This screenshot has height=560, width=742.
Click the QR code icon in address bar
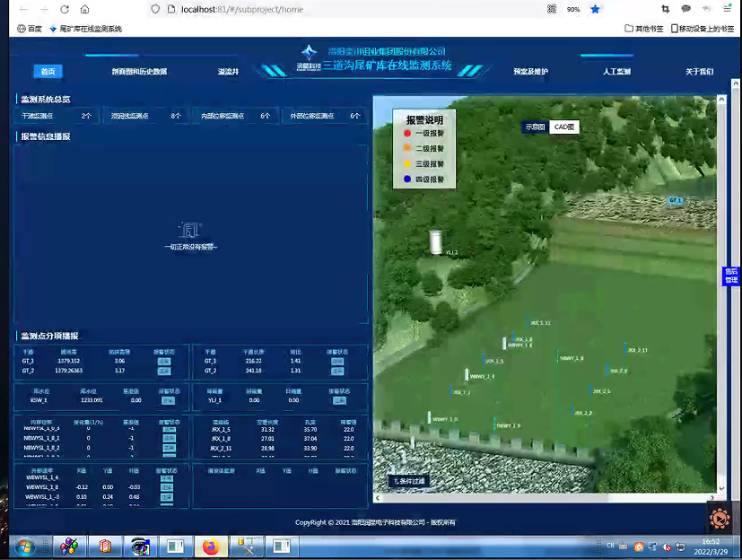pos(552,9)
